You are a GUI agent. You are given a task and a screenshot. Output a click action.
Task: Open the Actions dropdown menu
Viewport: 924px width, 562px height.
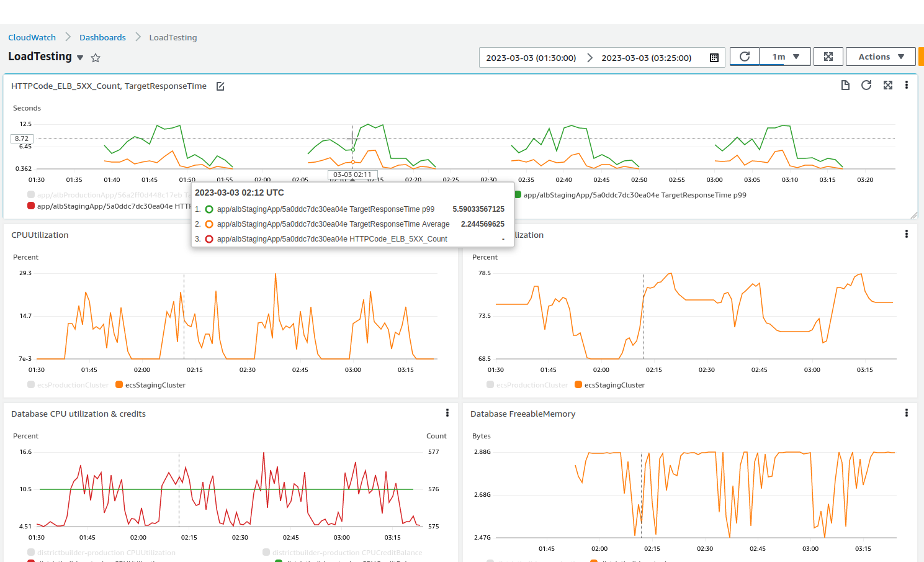[880, 57]
